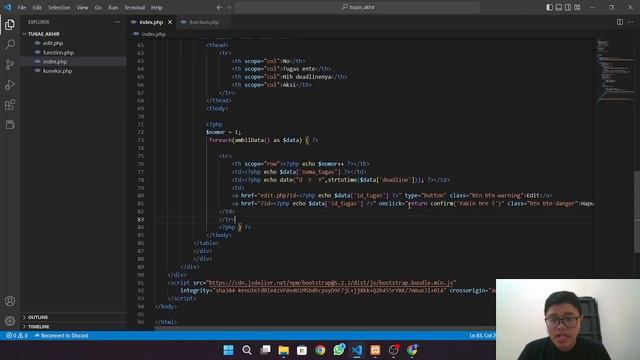Go forward with the navigation arrow
Screen dimensions: 640x360
(229, 7)
